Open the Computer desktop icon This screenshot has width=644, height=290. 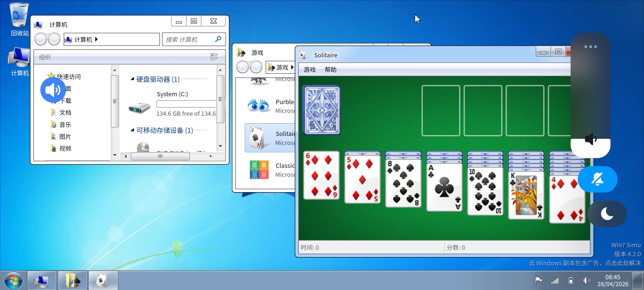coord(19,61)
